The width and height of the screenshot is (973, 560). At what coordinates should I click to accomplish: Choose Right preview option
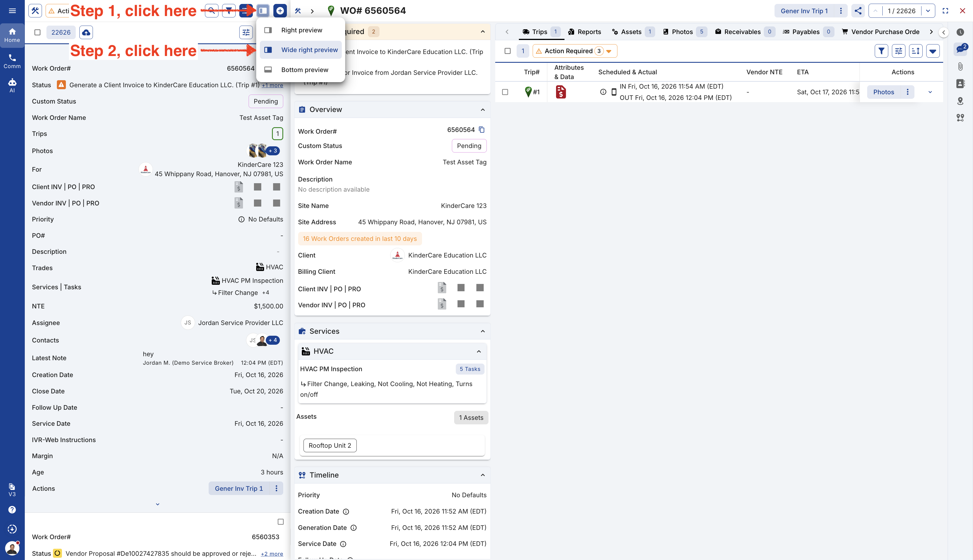pos(300,30)
